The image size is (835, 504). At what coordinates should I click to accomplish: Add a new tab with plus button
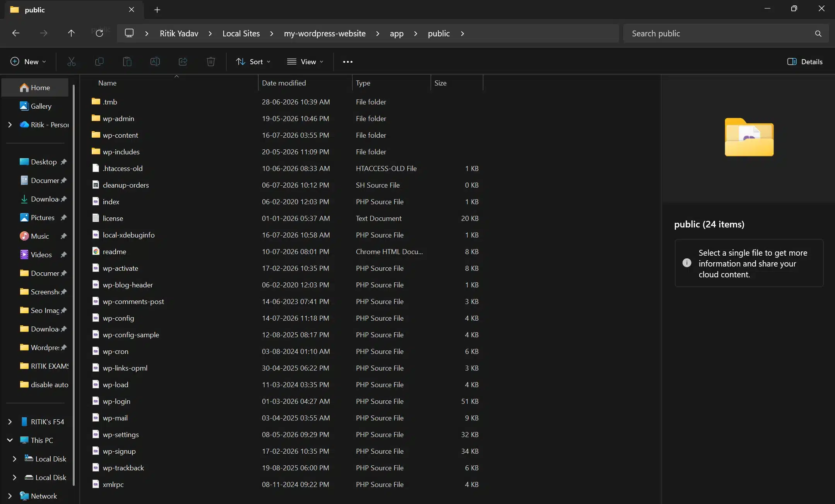[157, 10]
